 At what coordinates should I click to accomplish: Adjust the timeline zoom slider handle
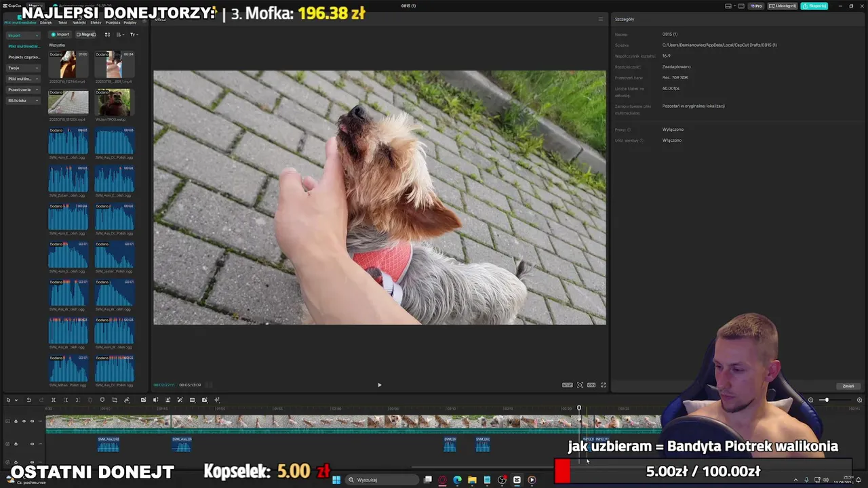tap(825, 400)
